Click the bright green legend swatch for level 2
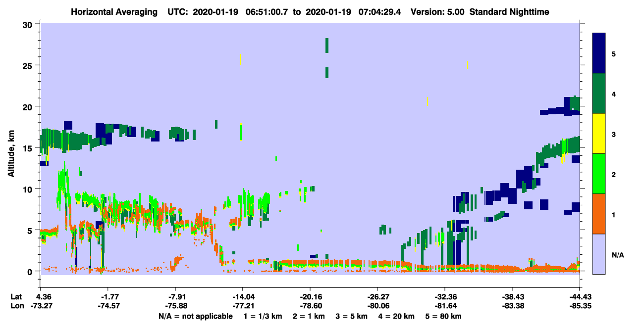 [x=599, y=174]
